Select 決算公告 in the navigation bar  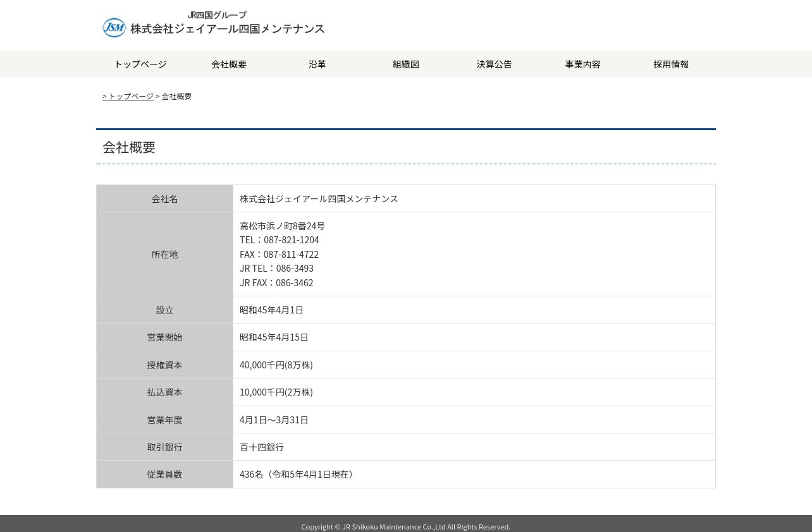click(495, 64)
